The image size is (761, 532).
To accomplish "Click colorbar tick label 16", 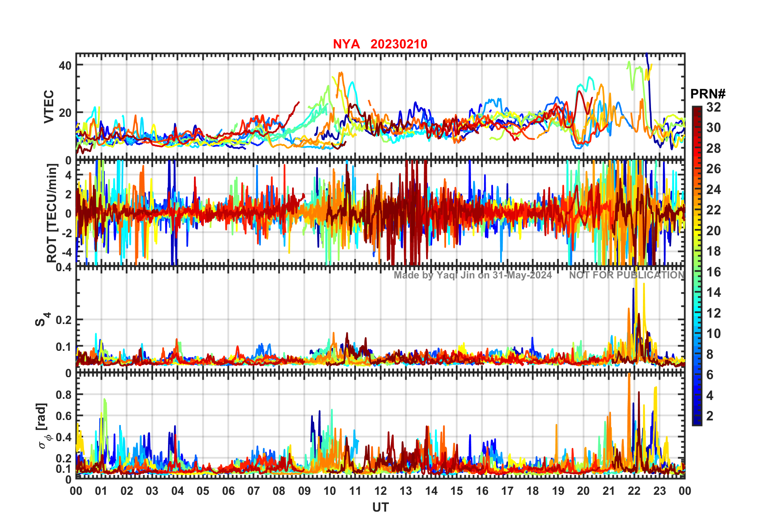I will [x=713, y=272].
